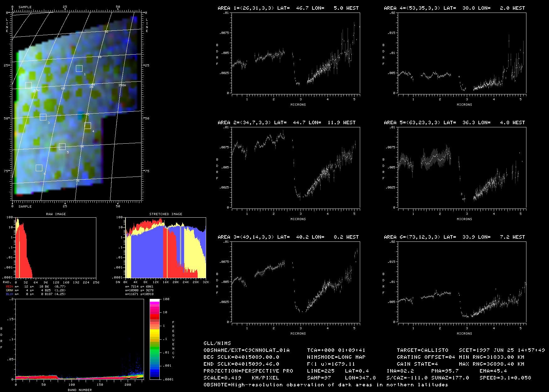
Task: Click the stretched image histogram plot
Action: tap(165, 247)
